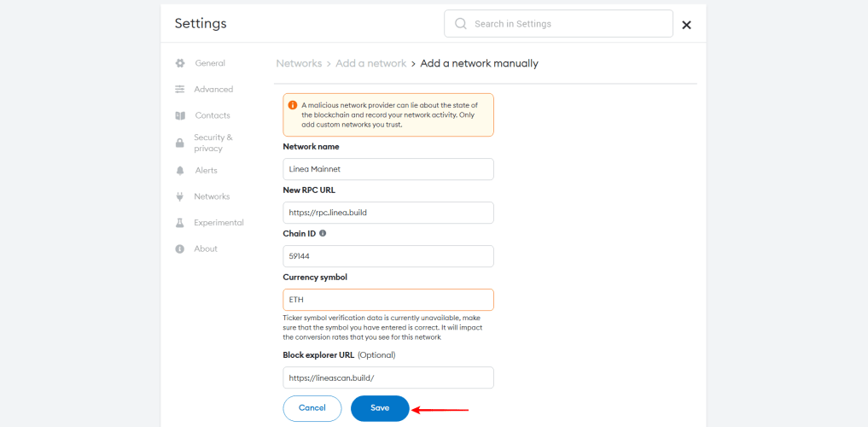
Task: Open the Experimental settings tab
Action: (218, 223)
